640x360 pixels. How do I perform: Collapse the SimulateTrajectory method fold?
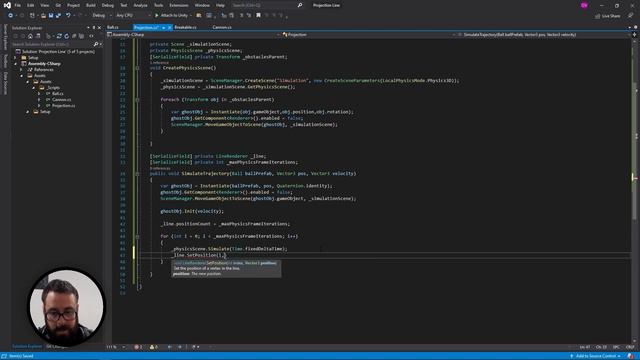(x=137, y=173)
